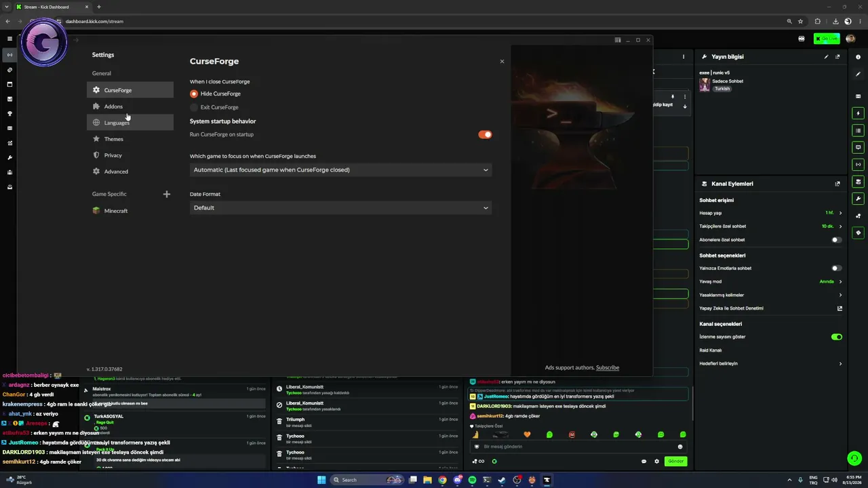This screenshot has width=868, height=488.
Task: Click the wrench icon in right sidebar
Action: point(858,199)
